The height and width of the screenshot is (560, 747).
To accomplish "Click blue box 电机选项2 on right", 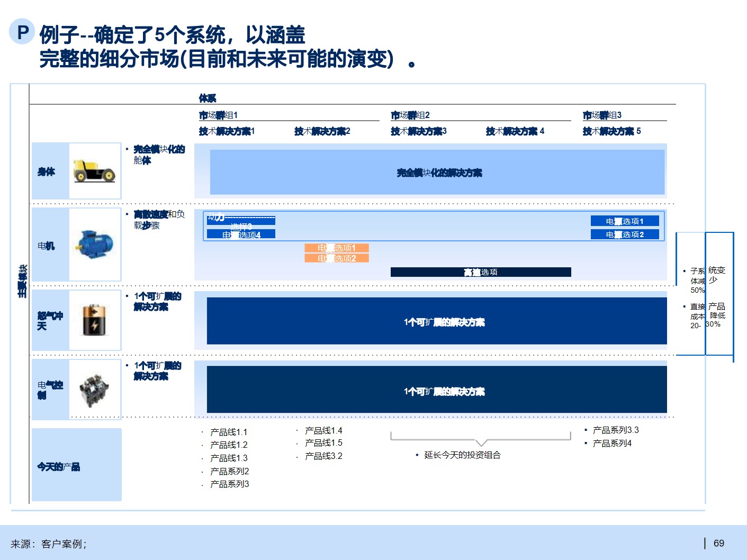I will click(625, 234).
